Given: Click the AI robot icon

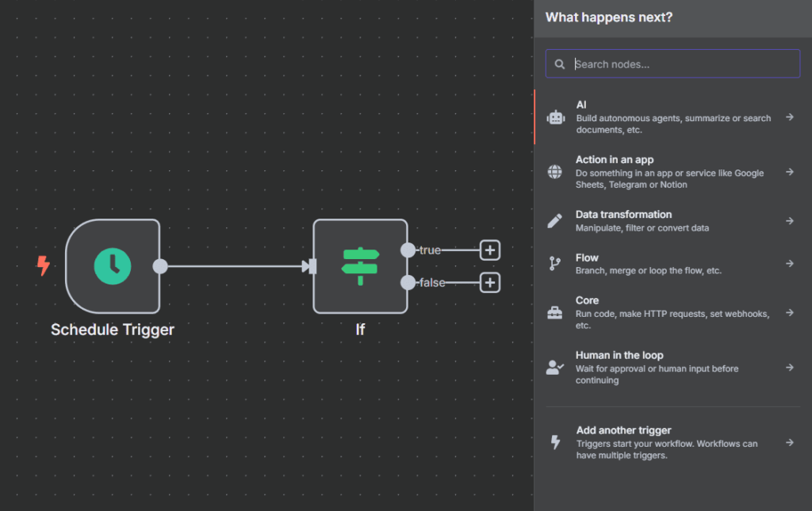Looking at the screenshot, I should 556,117.
